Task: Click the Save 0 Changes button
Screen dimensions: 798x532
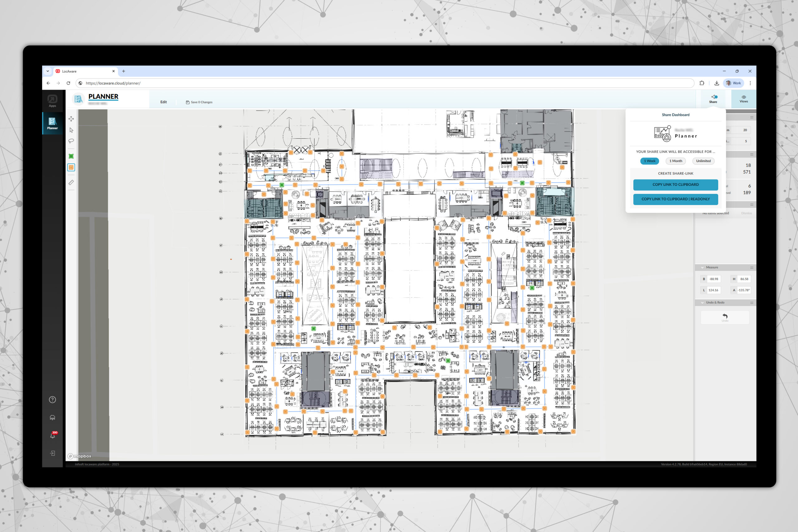Action: (199, 102)
